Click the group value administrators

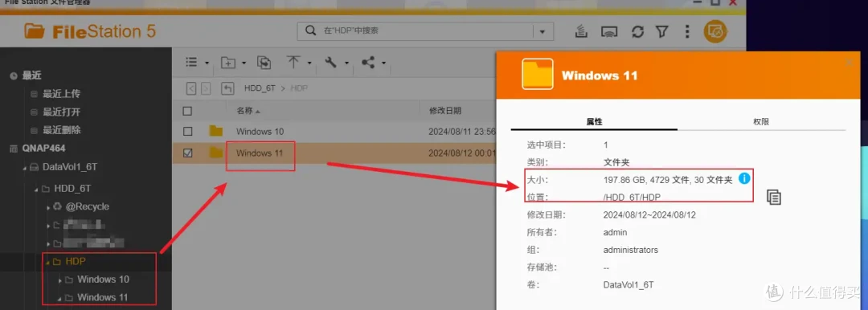[x=631, y=250]
